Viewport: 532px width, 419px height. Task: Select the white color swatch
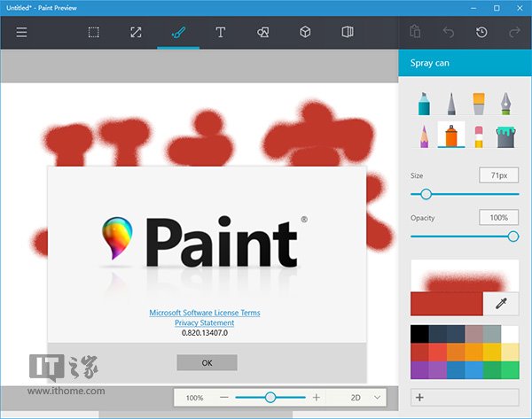tap(510, 334)
